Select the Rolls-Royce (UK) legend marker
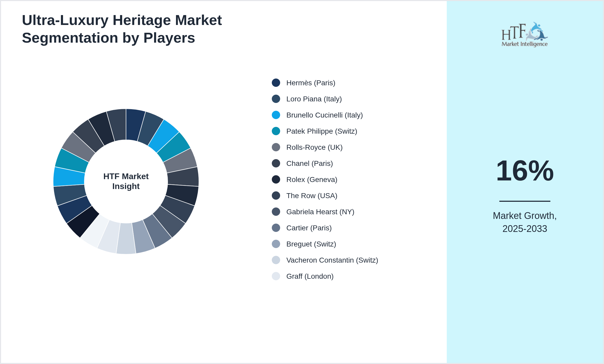The height and width of the screenshot is (364, 604). pos(275,147)
